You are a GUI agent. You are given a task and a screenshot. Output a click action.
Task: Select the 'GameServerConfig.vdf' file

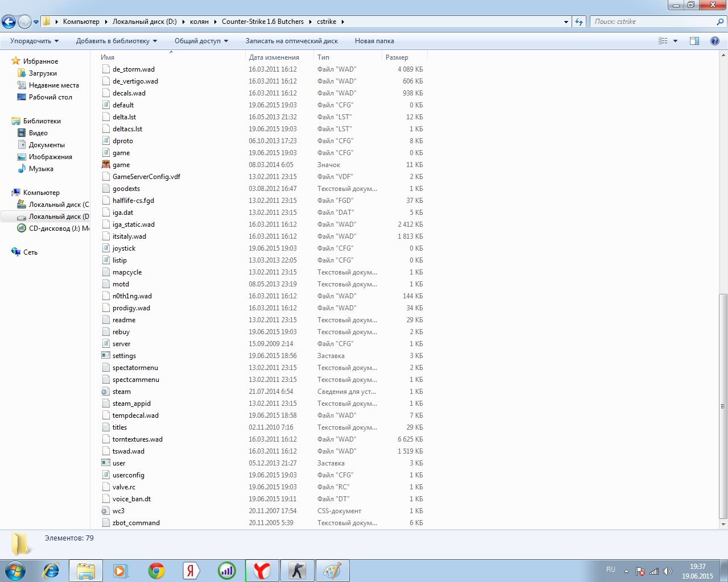(146, 177)
